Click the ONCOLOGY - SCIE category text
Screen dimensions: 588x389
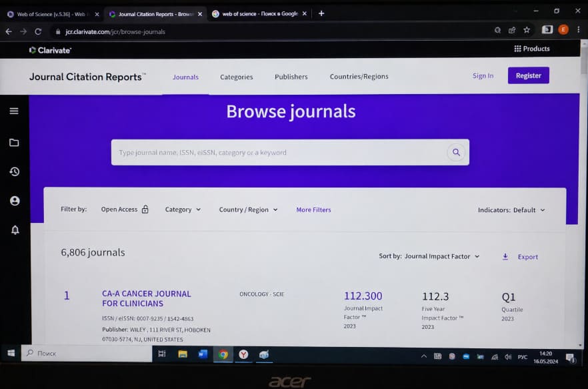point(262,294)
